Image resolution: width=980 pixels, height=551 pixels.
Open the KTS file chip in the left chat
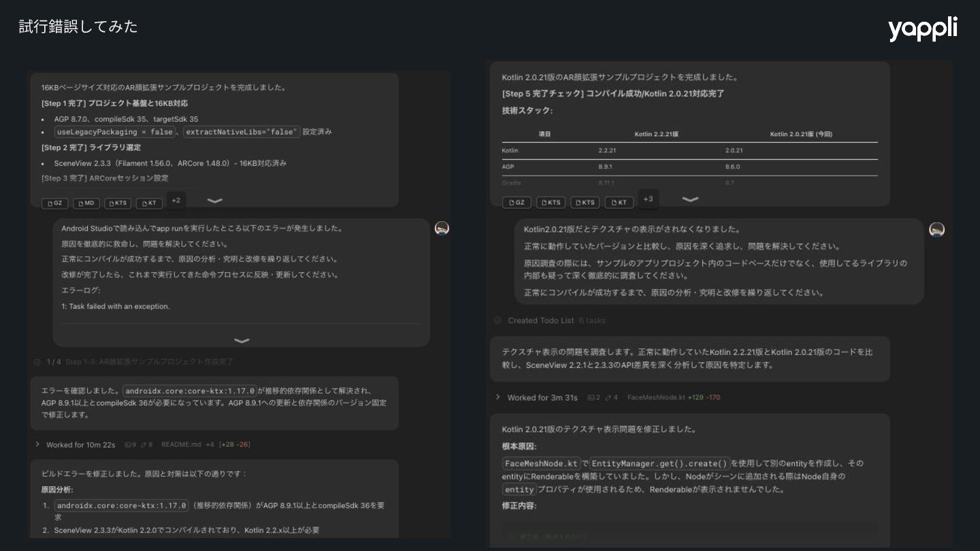click(x=118, y=203)
